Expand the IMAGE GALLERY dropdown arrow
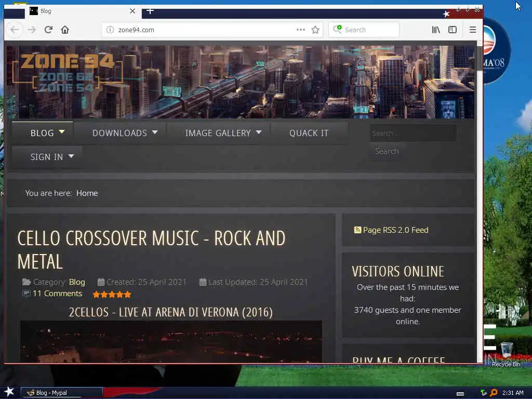 pyautogui.click(x=259, y=132)
